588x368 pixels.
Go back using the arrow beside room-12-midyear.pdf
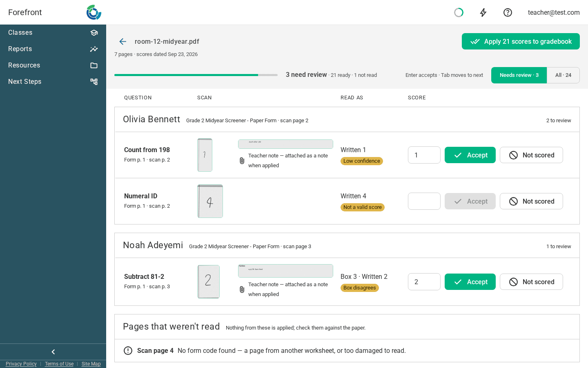click(122, 41)
